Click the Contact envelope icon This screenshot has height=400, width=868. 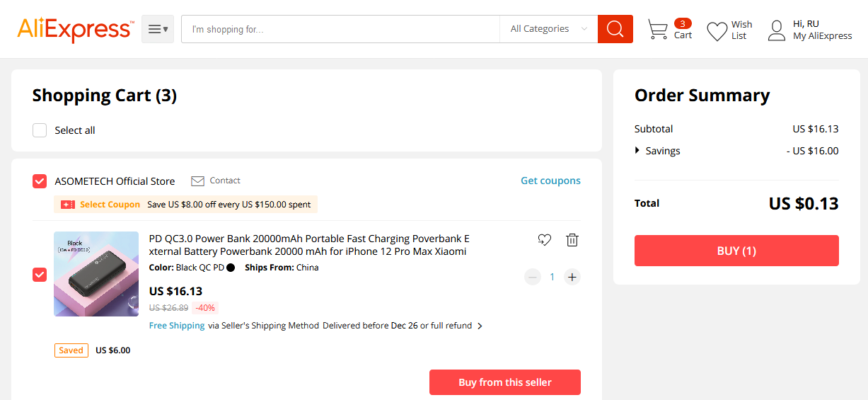pyautogui.click(x=197, y=181)
